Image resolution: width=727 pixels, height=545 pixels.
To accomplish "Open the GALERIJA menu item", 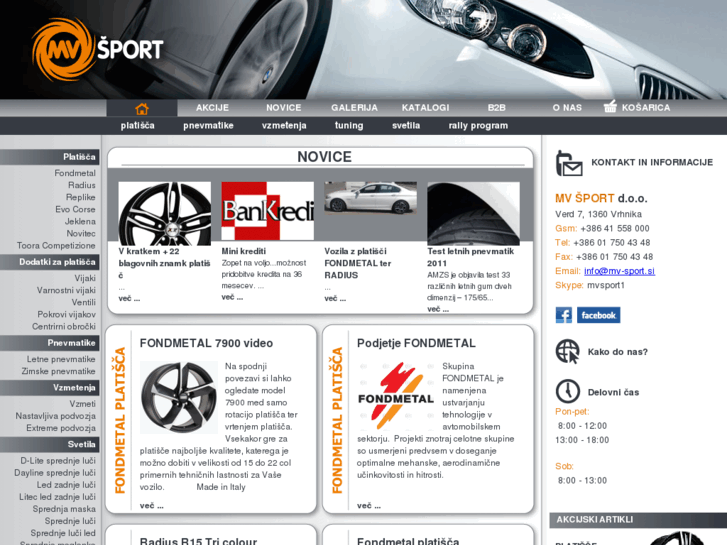I will 354,108.
